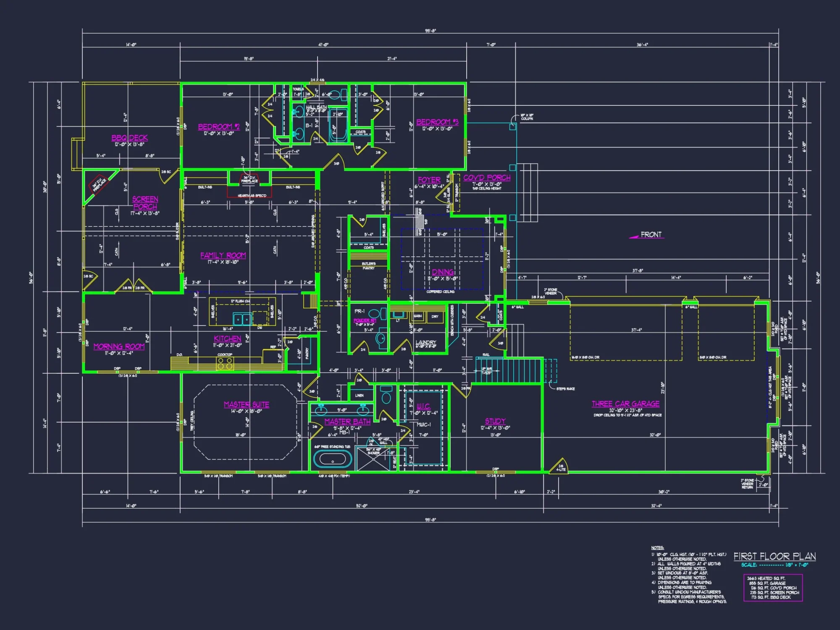This screenshot has width=840, height=630.
Task: Click the MASTER SUITE room label
Action: 247,404
